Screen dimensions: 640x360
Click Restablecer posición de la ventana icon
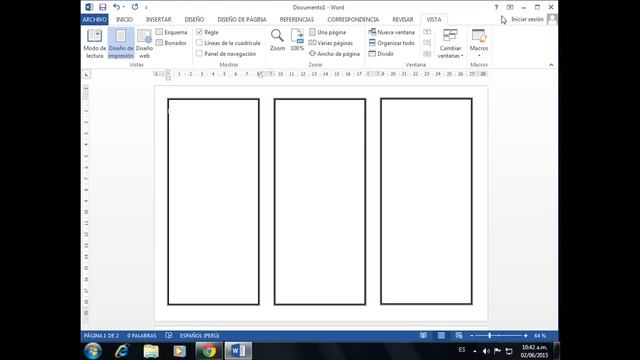click(427, 53)
